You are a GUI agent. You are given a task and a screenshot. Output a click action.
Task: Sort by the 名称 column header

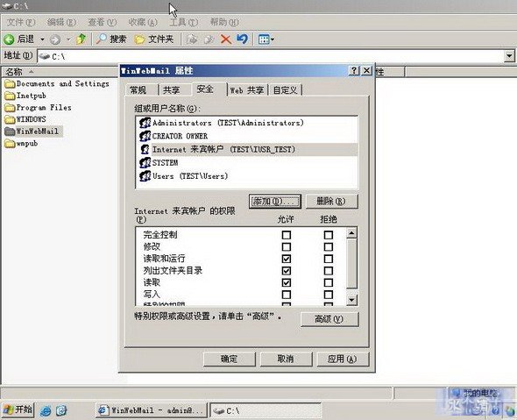(60, 72)
